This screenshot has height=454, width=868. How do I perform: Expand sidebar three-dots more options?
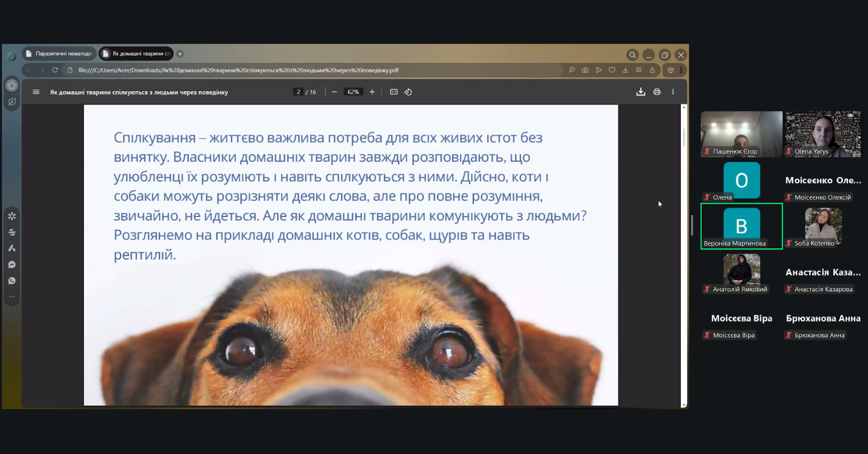pyautogui.click(x=12, y=297)
